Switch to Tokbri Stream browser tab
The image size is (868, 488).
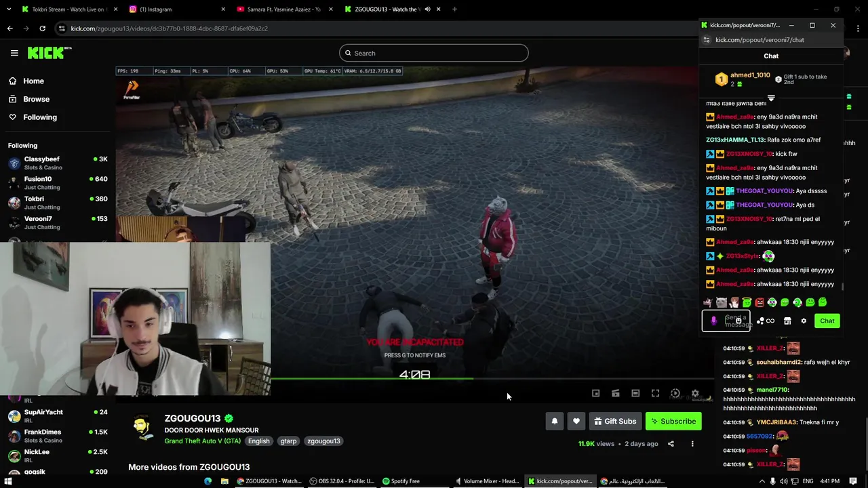(x=68, y=9)
